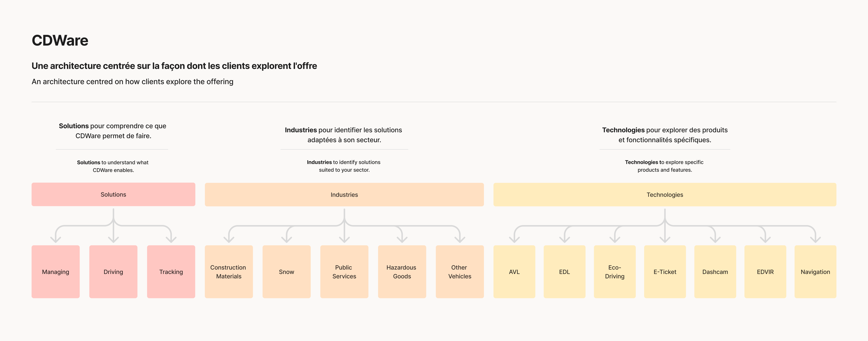Select the French heading about architecture
The image size is (868, 341).
(x=174, y=66)
